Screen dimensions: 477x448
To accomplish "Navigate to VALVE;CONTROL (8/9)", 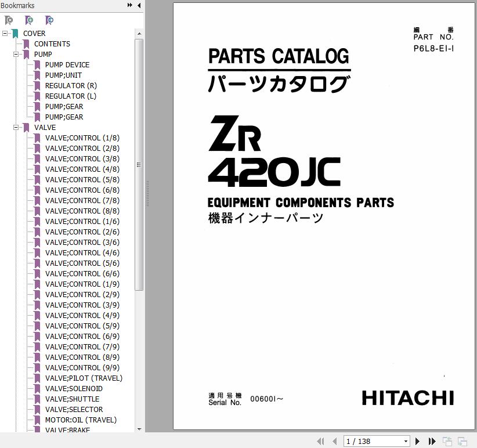I will tap(82, 357).
